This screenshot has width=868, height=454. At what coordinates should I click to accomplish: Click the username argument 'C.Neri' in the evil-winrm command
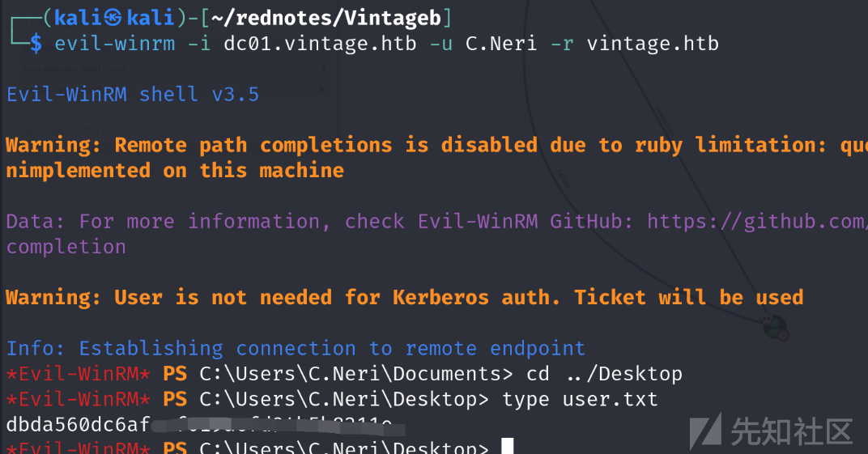(x=501, y=44)
